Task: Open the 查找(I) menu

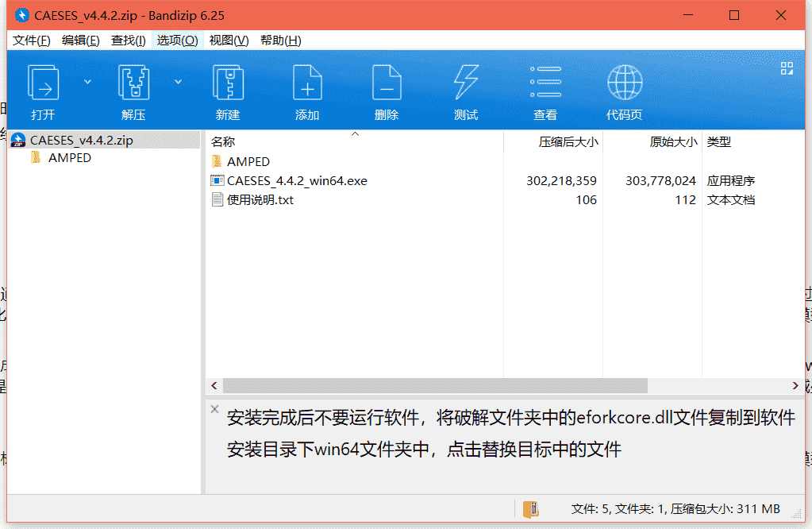Action: 128,41
